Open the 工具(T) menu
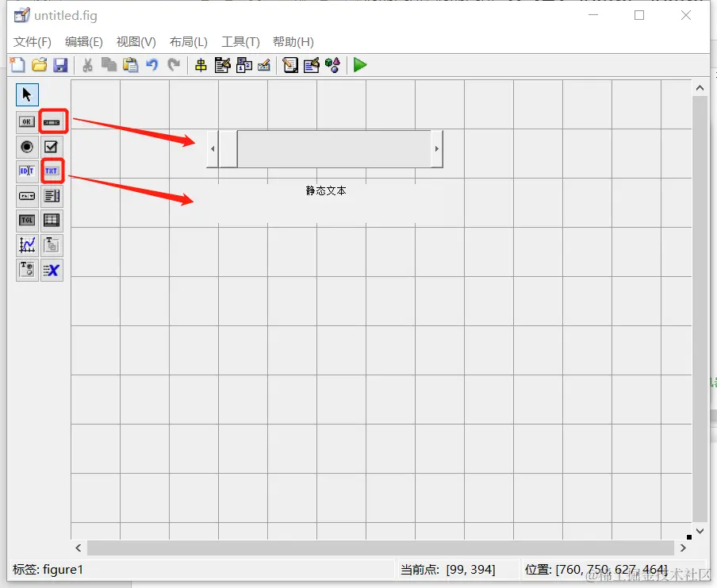 240,41
